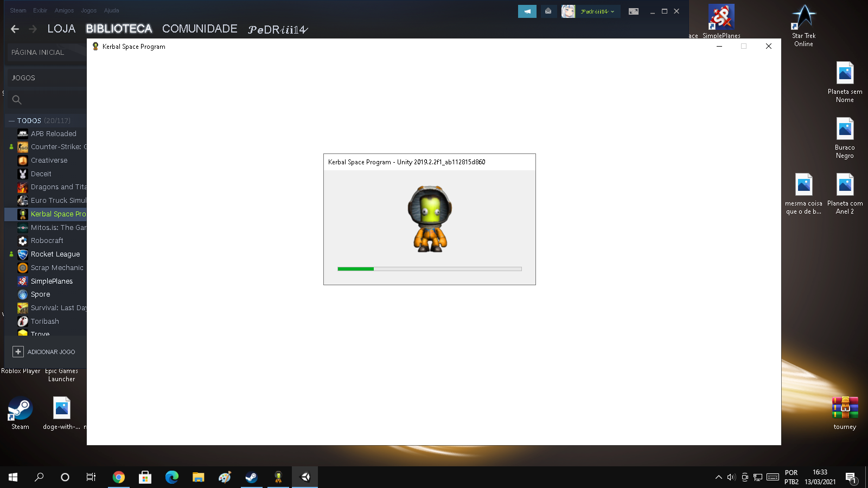Open the Windows Start menu
The height and width of the screenshot is (488, 868).
[x=13, y=477]
